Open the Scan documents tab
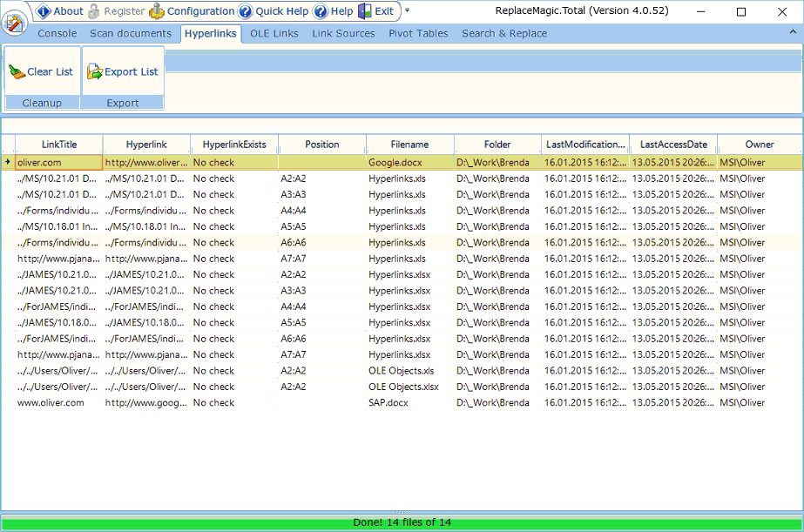 [131, 33]
